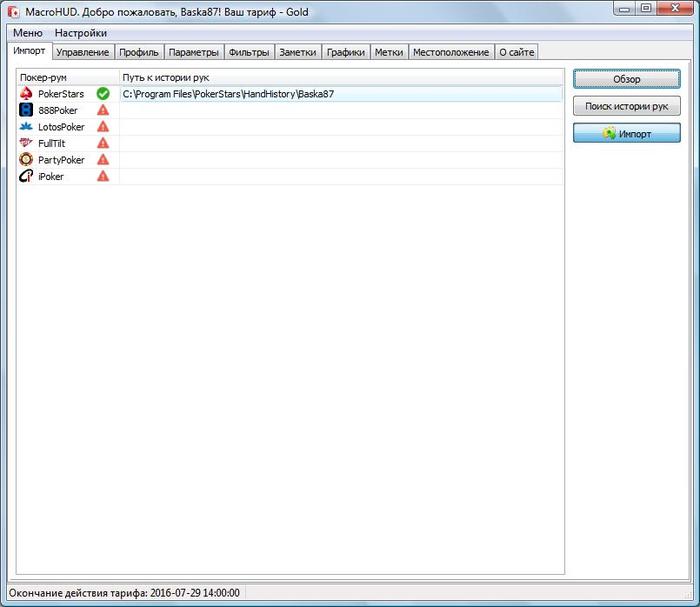Image resolution: width=700 pixels, height=607 pixels.
Task: Open the Меню menu
Action: (x=28, y=33)
